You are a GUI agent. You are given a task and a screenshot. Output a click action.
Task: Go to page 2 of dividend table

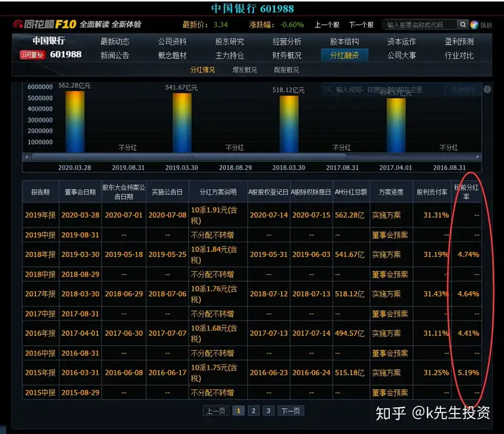point(253,410)
